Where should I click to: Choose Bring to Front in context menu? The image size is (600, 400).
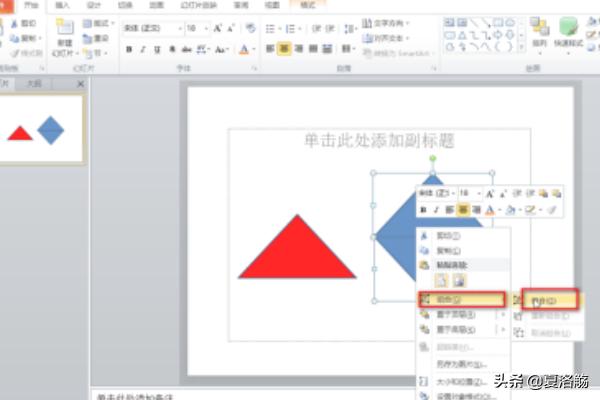point(464,315)
